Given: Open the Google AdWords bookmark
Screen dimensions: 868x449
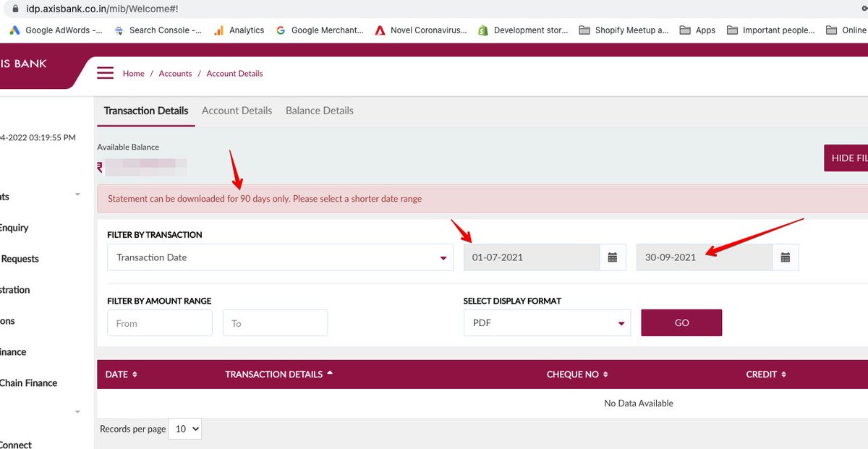Looking at the screenshot, I should coord(56,30).
